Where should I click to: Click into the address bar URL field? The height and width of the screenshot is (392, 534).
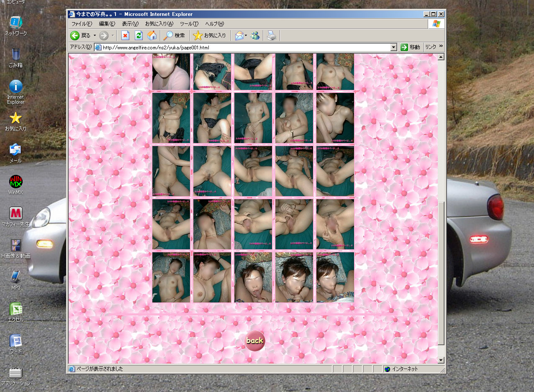tap(243, 47)
